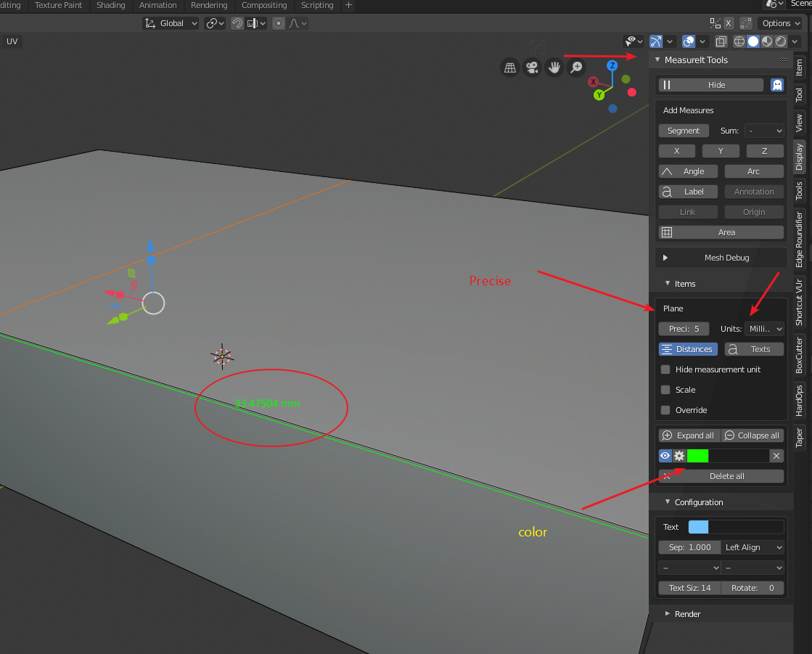This screenshot has width=812, height=654.
Task: Click the camera view icon
Action: (532, 67)
